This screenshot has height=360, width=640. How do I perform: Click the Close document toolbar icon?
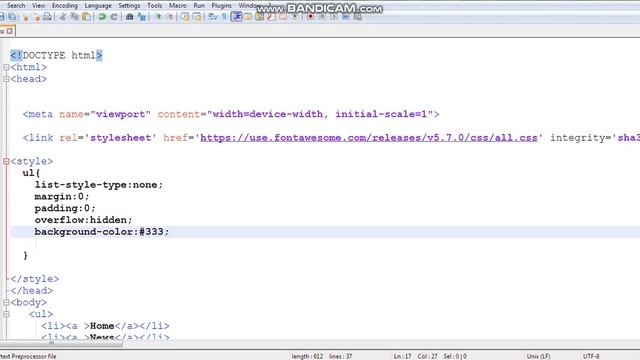25,17
